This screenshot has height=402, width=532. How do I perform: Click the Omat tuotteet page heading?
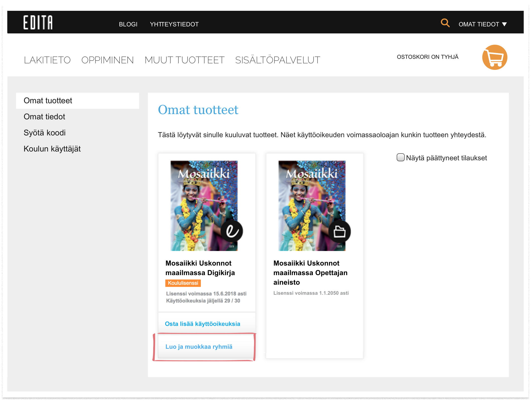pos(198,110)
